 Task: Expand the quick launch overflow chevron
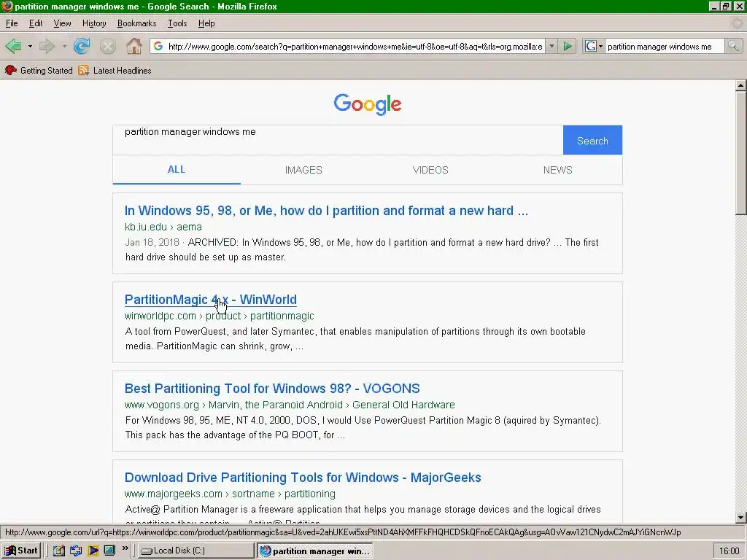coord(125,548)
